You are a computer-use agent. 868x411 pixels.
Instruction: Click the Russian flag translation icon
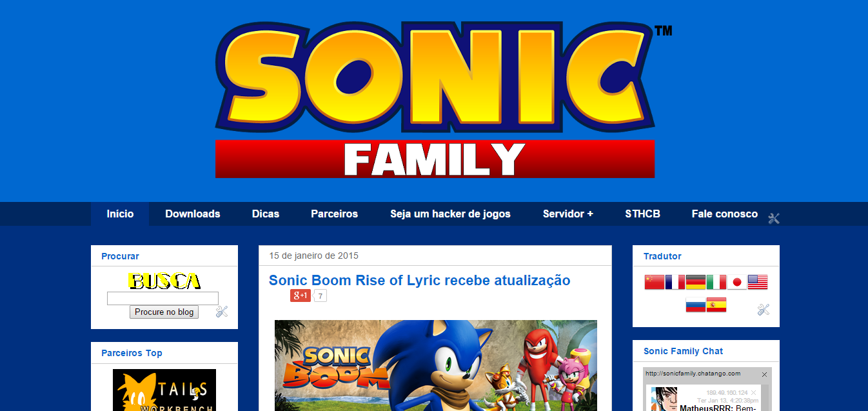[x=696, y=305]
